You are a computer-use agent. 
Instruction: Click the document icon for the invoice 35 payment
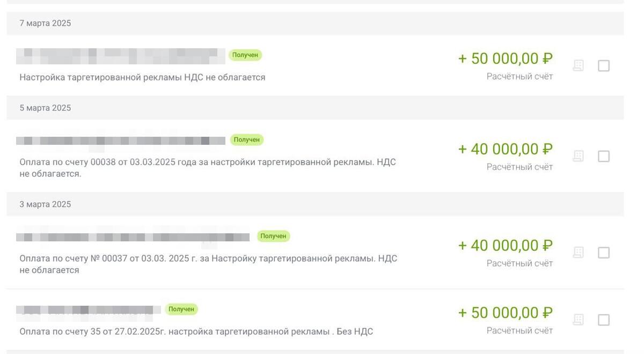click(578, 320)
